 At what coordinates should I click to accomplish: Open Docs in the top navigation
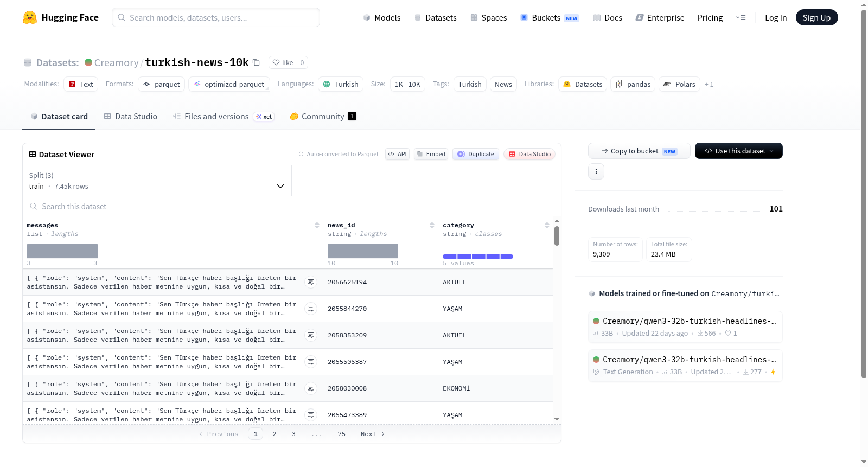pyautogui.click(x=608, y=18)
